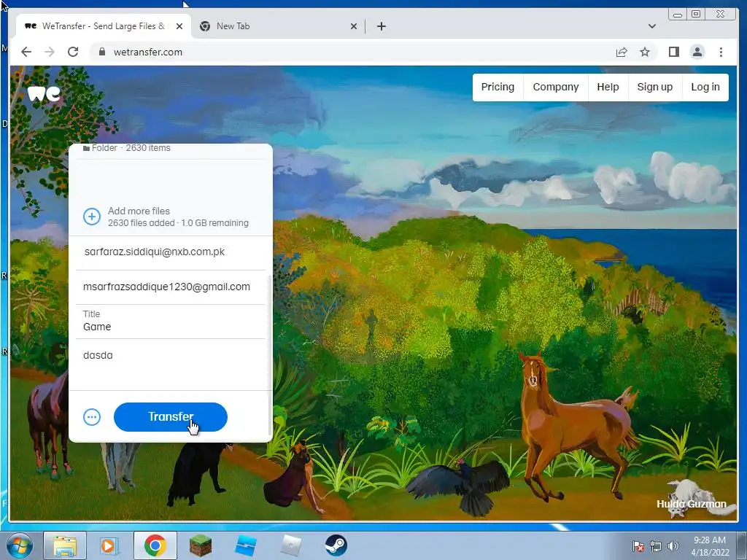The width and height of the screenshot is (747, 560).
Task: Reload the wetransfer.com page
Action: pos(73,52)
